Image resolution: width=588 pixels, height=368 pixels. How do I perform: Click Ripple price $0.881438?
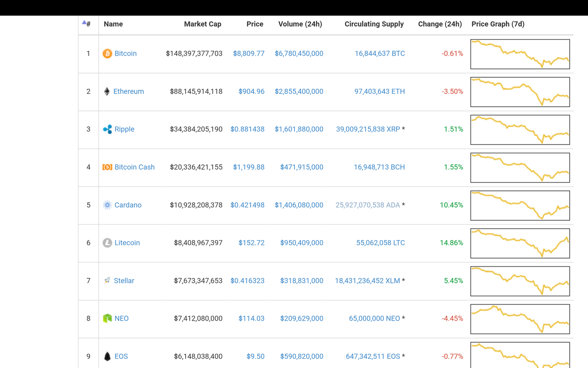click(248, 129)
